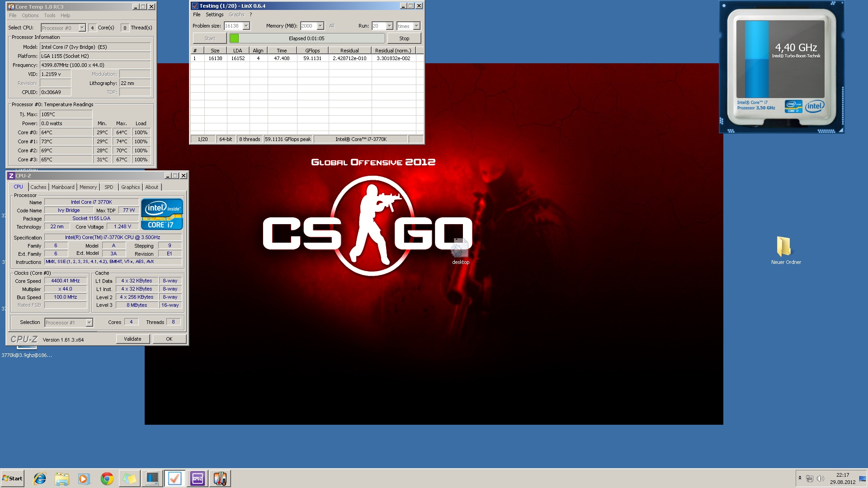Viewport: 868px width, 488px height.
Task: Open the CPU-Z processor Selection dropdown
Action: (x=89, y=323)
